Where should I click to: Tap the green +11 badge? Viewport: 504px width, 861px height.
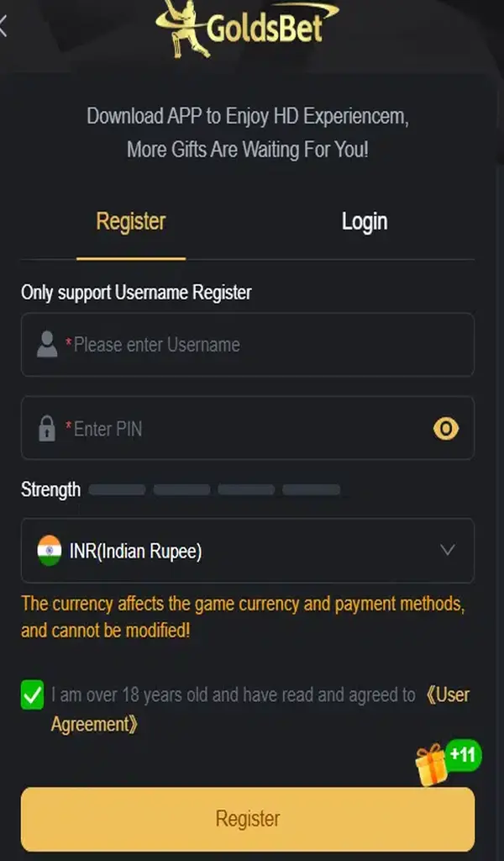click(463, 754)
